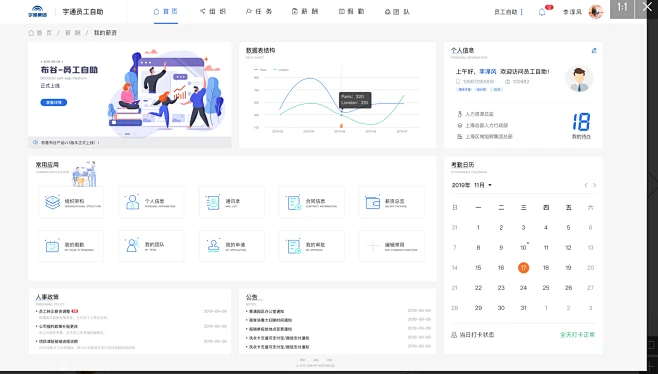
Task: Open the 个人信息 app tile
Action: pyautogui.click(x=151, y=202)
